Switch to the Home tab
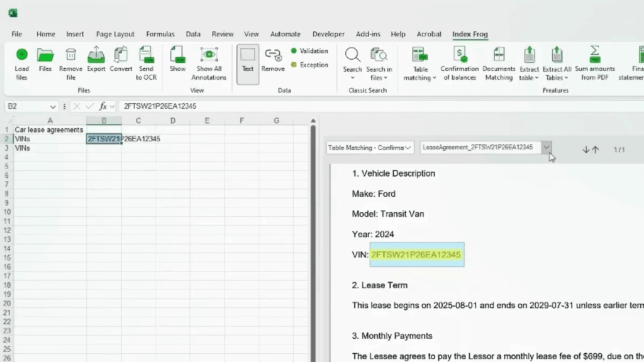The width and height of the screenshot is (644, 362). [x=45, y=34]
